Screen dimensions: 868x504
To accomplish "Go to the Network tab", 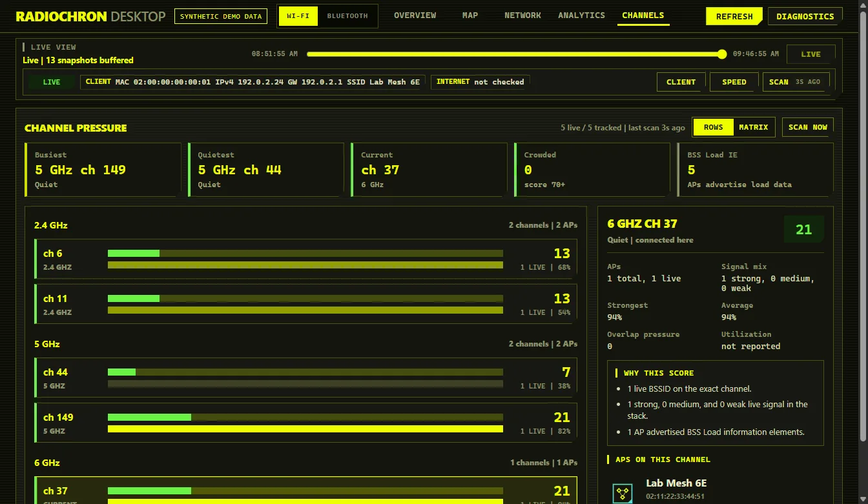I will tap(522, 15).
